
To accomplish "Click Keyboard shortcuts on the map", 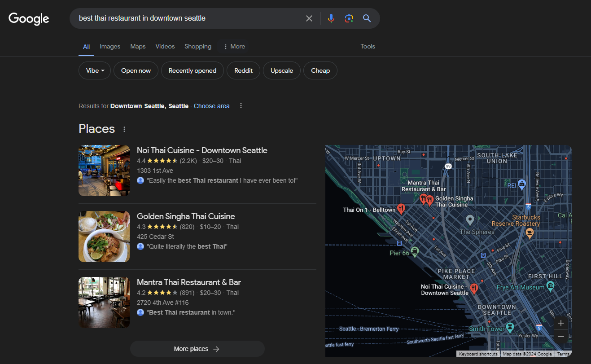I will pyautogui.click(x=478, y=354).
